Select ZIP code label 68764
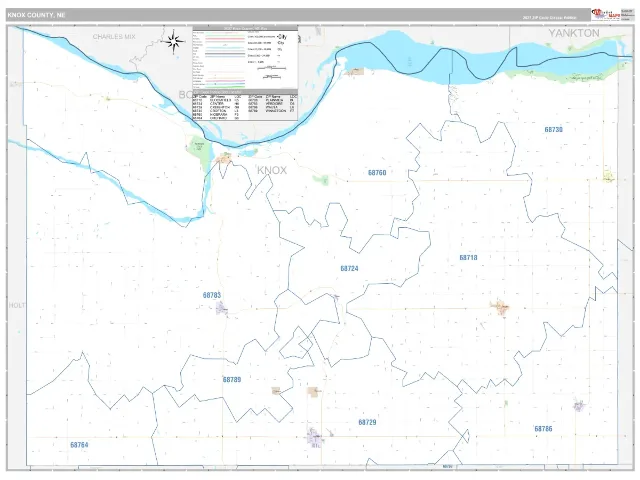The height and width of the screenshot is (480, 640). coord(79,445)
